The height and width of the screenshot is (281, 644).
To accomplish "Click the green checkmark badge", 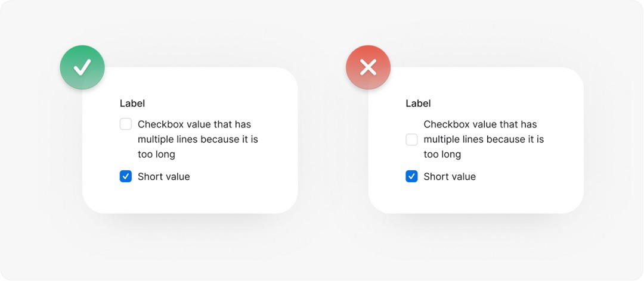I will [82, 67].
